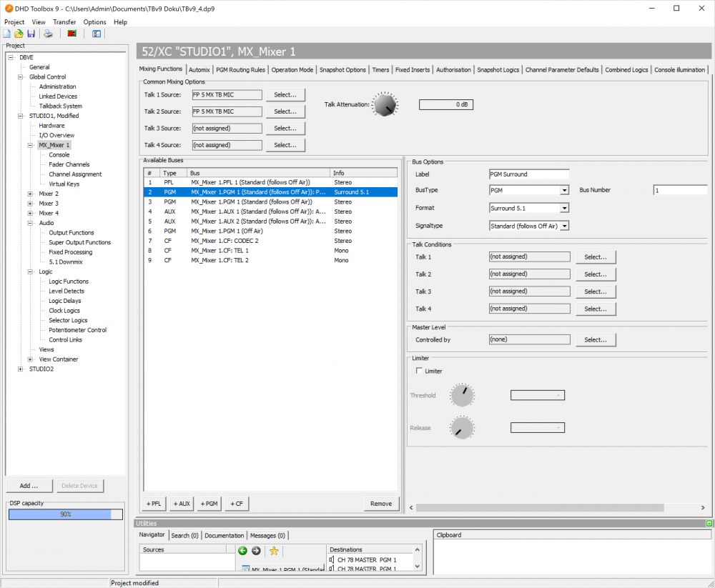Viewport: 715px width, 588px height.
Task: Click the yellow star favorites icon in Navigator
Action: [x=274, y=551]
